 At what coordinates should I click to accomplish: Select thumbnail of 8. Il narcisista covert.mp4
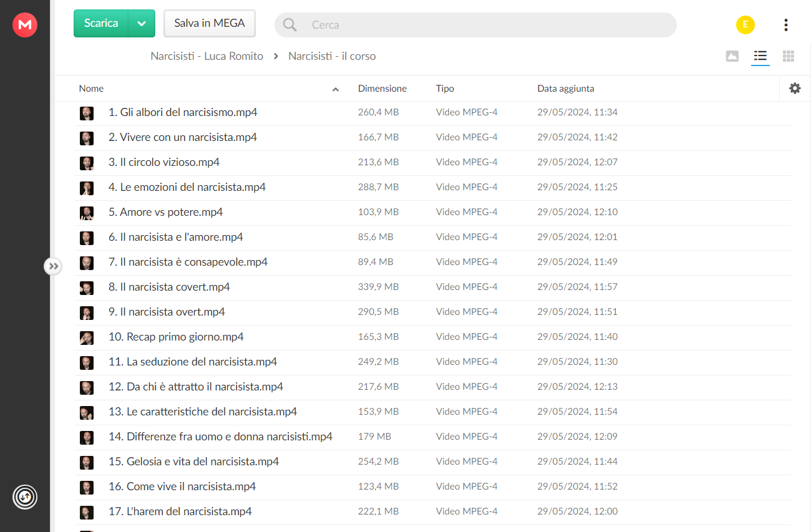point(87,288)
